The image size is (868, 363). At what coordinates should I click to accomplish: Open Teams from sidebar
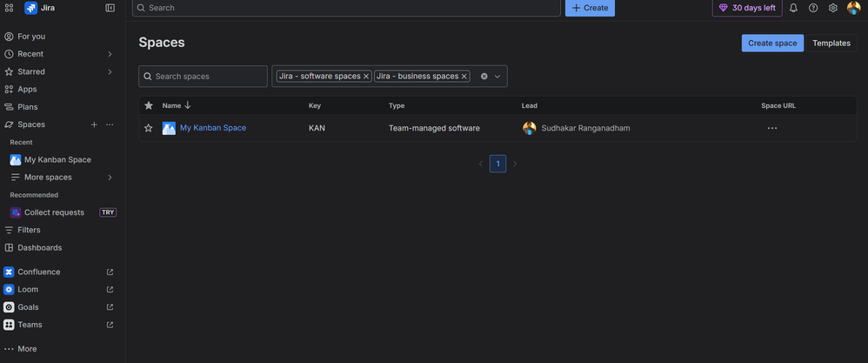(x=30, y=325)
